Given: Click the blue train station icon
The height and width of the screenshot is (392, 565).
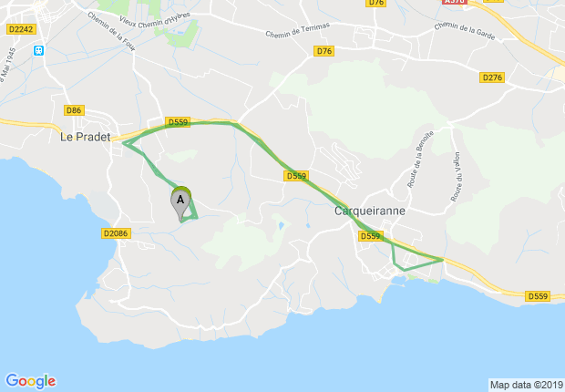Looking at the screenshot, I should (38, 50).
